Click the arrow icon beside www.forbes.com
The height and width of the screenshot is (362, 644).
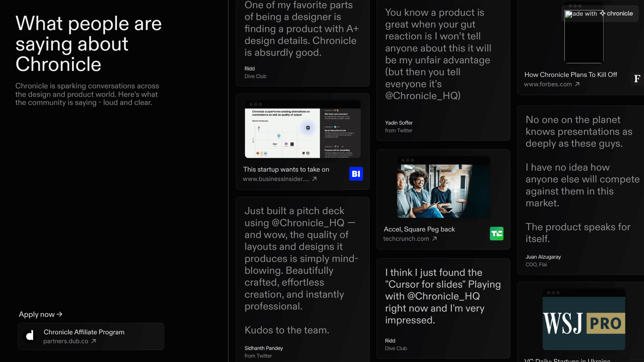click(x=577, y=84)
